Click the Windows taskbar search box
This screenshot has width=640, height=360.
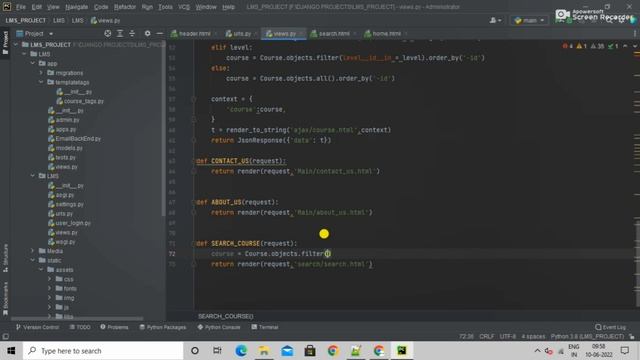tap(103, 351)
